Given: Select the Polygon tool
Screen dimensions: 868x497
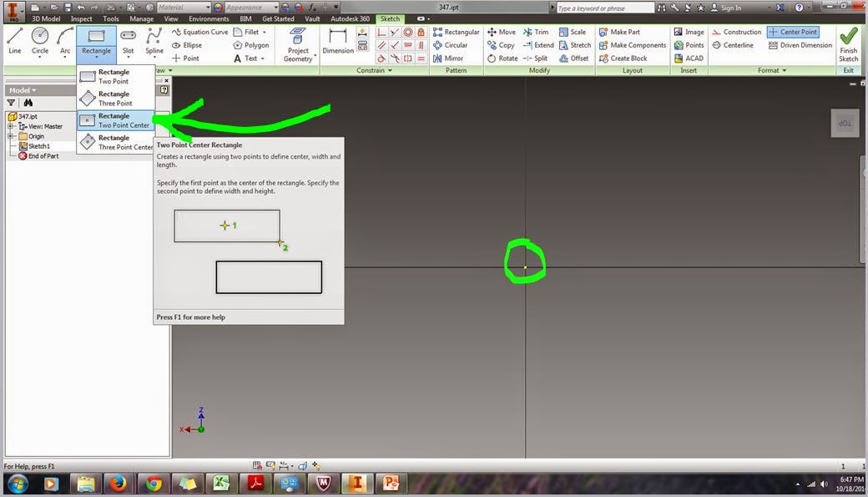Looking at the screenshot, I should pyautogui.click(x=250, y=45).
